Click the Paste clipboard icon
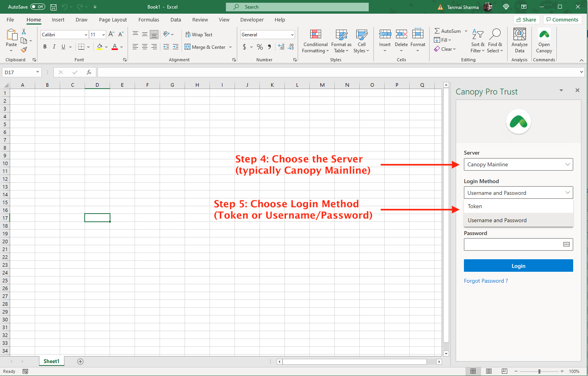The width and height of the screenshot is (588, 376). click(x=11, y=34)
